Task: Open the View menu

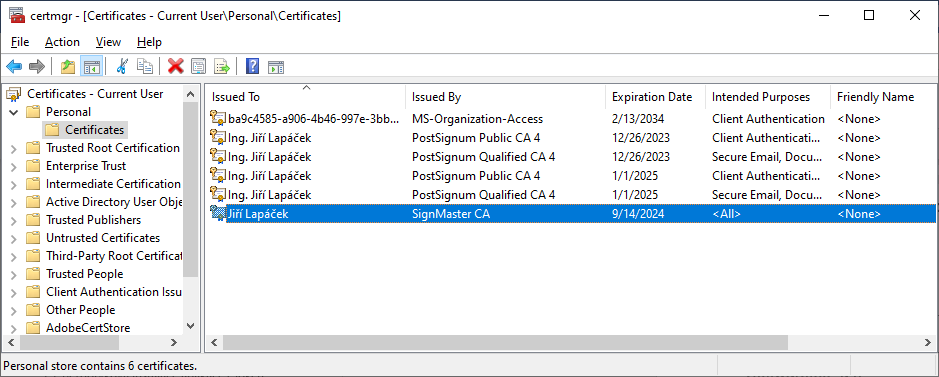Action: click(x=108, y=42)
